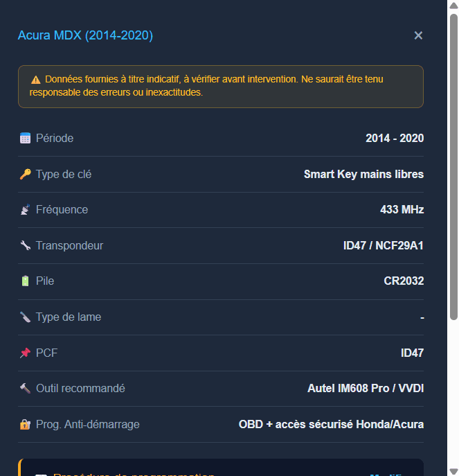Select the frequency value 433 MHz
This screenshot has height=476, width=459.
coord(402,209)
